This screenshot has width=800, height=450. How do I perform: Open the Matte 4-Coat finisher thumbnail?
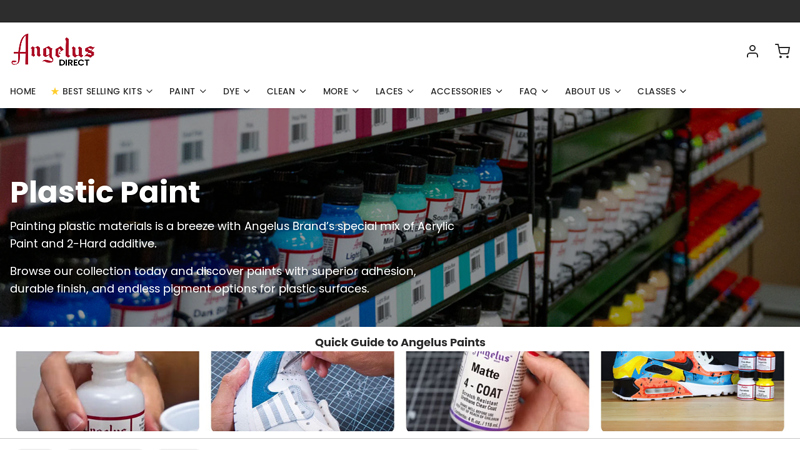tap(497, 391)
